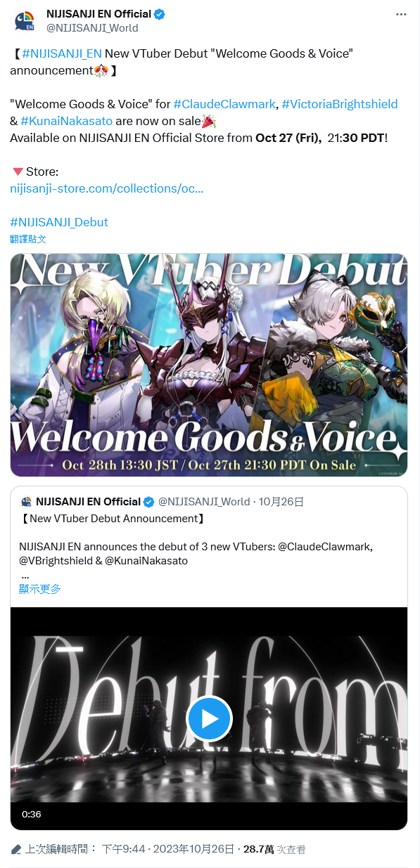Open the #KunaiNakasato hashtag
Viewport: 420px width, 868px height.
click(x=67, y=121)
